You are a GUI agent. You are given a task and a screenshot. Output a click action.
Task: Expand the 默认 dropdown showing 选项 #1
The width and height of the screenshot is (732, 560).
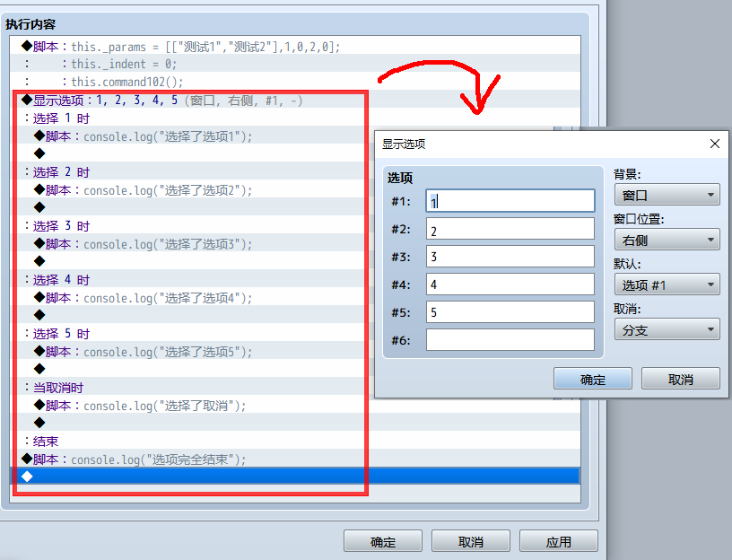667,284
